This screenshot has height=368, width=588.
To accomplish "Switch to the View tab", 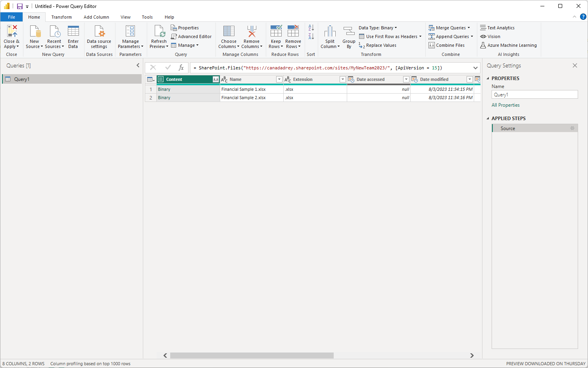I will (125, 17).
